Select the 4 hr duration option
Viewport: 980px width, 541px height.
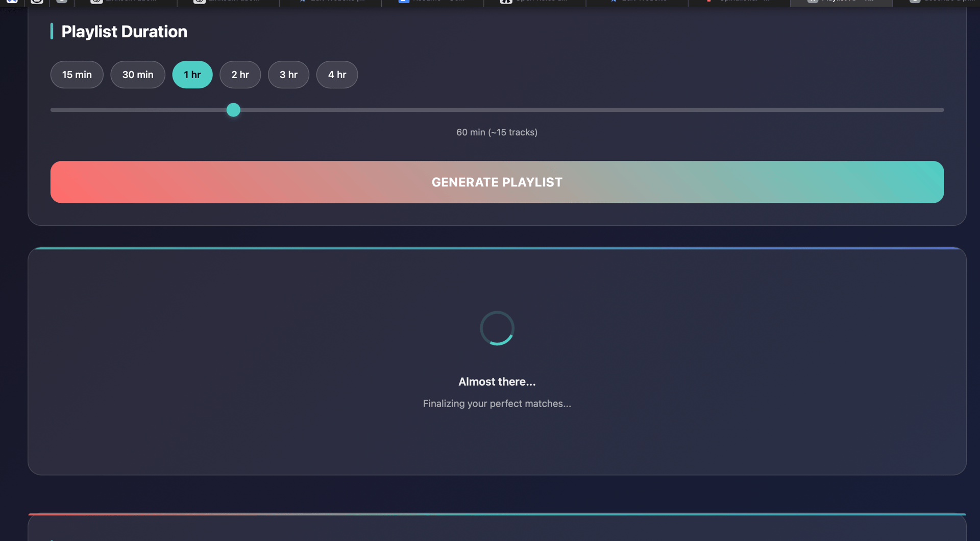(337, 75)
